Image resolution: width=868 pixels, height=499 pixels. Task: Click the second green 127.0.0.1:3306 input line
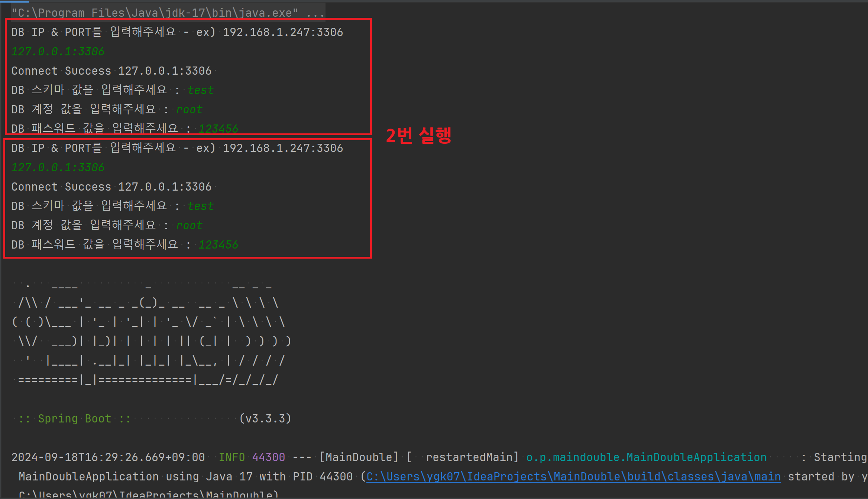point(58,168)
